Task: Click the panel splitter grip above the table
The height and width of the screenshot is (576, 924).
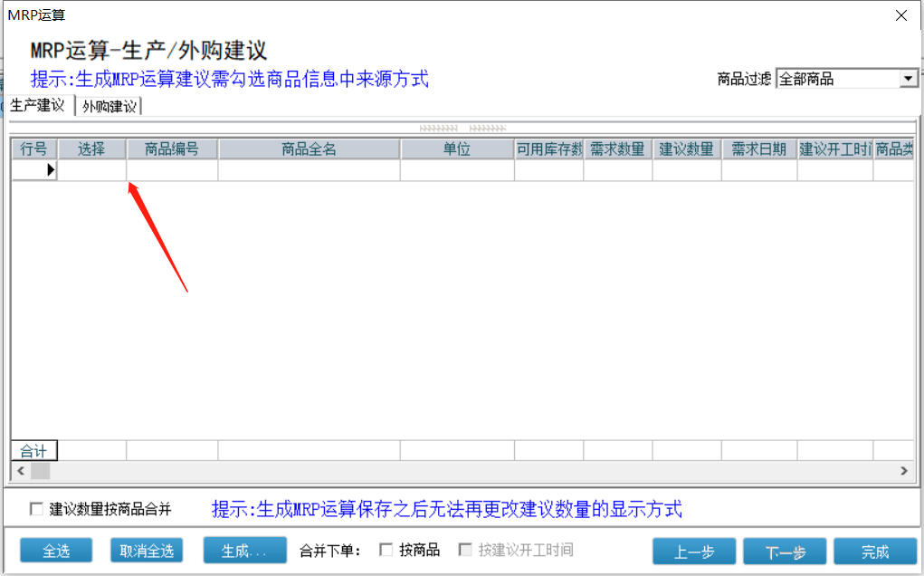Action: tap(462, 128)
